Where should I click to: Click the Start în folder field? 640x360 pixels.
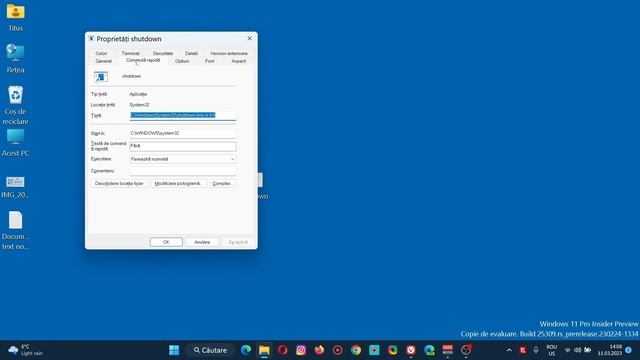[183, 133]
